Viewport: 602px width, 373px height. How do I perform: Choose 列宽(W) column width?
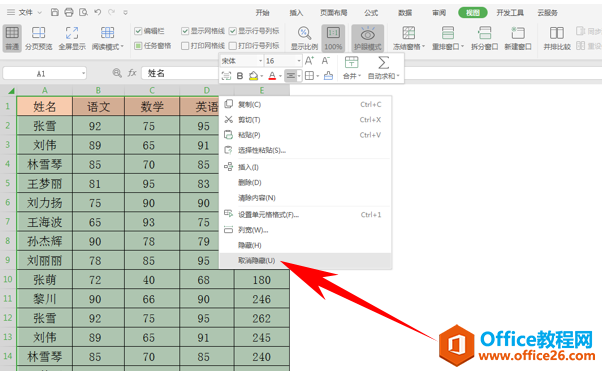(305, 230)
